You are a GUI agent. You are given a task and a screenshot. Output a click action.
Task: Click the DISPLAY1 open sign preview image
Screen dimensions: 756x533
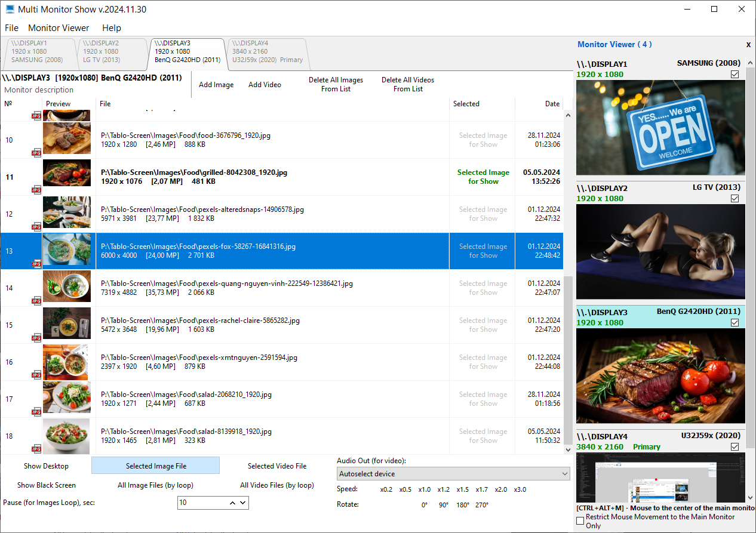point(660,127)
